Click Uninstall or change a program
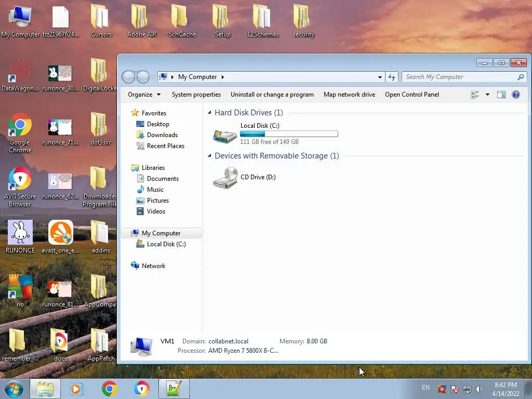This screenshot has width=532, height=399. coord(272,95)
